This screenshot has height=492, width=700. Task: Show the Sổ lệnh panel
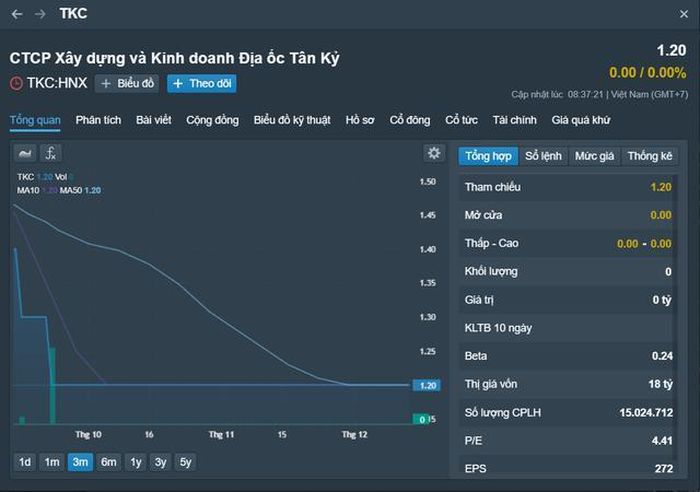pos(543,156)
